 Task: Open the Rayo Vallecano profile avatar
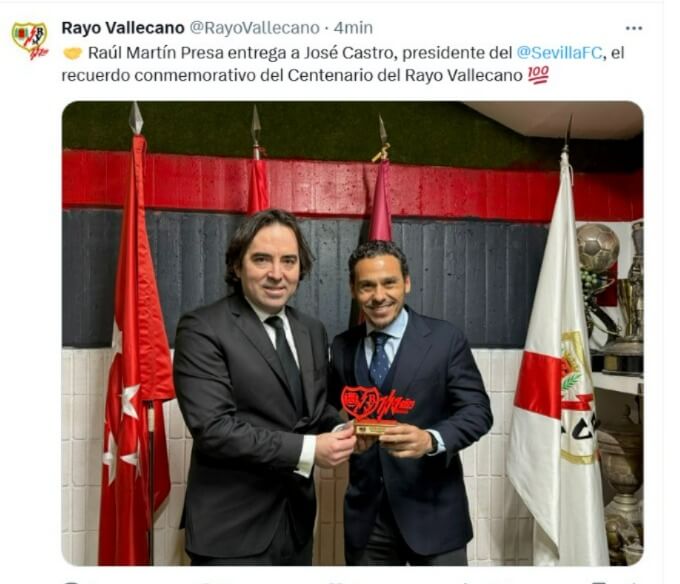(29, 41)
